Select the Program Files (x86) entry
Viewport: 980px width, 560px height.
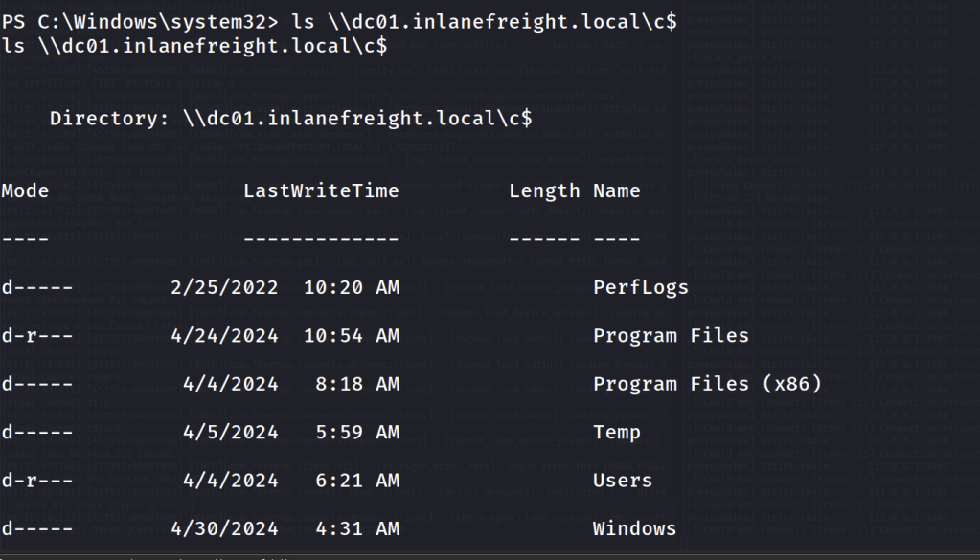707,384
